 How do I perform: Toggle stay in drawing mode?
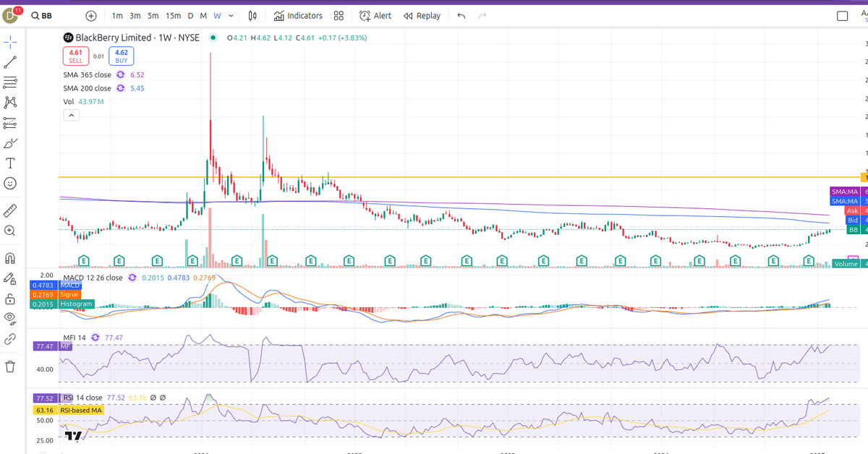click(10, 278)
